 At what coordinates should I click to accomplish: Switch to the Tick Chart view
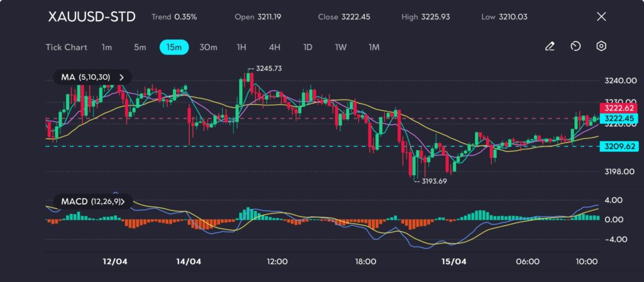(x=66, y=46)
